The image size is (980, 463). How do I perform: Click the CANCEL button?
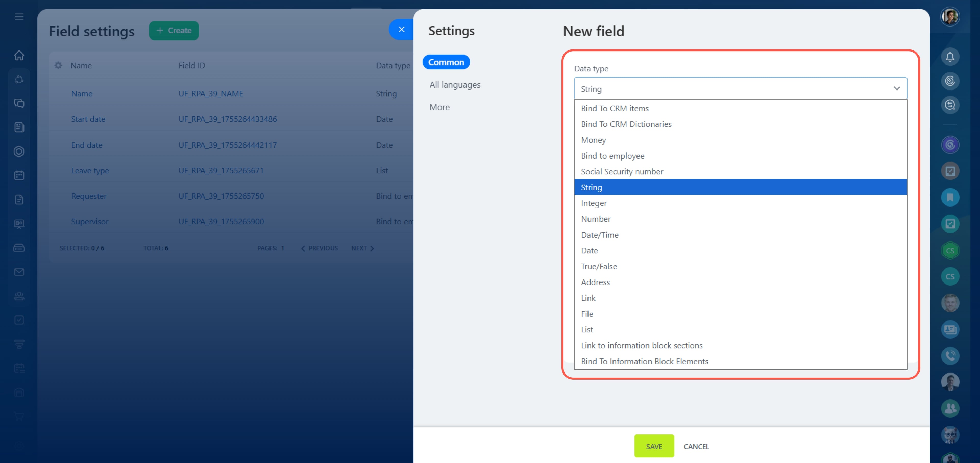696,446
